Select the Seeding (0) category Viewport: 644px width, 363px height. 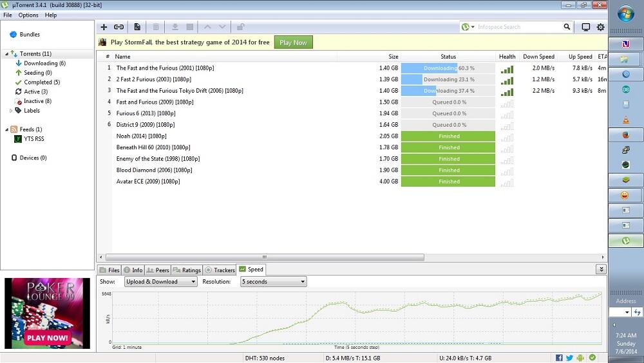[x=38, y=73]
